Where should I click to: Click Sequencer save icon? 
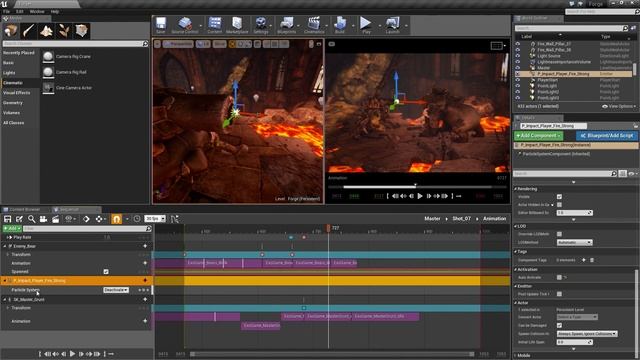tap(7, 219)
